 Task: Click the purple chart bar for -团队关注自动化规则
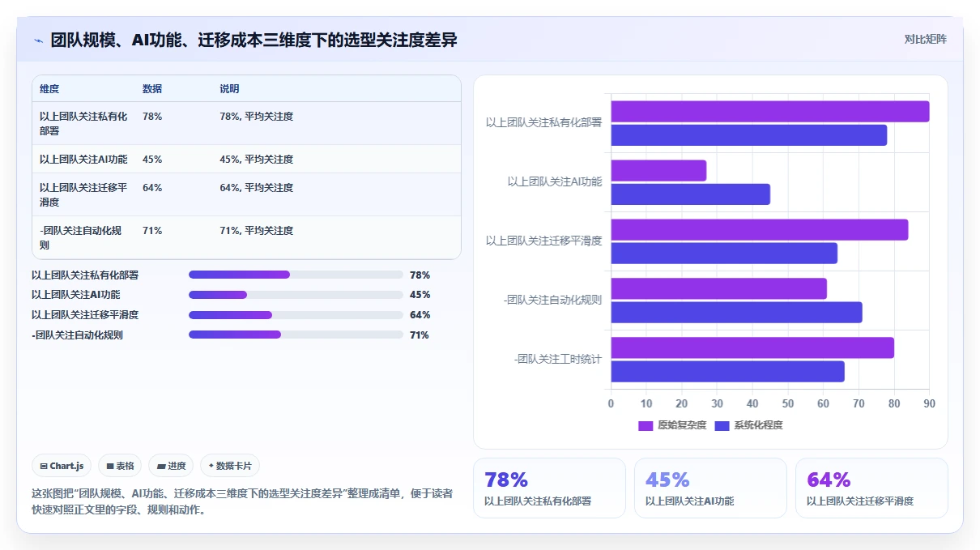[x=719, y=288]
